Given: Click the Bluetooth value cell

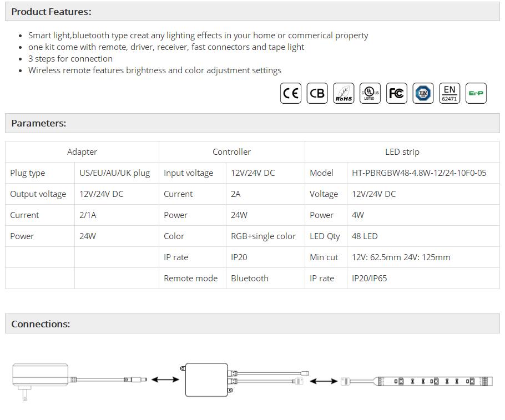Looking at the screenshot, I should tap(265, 278).
